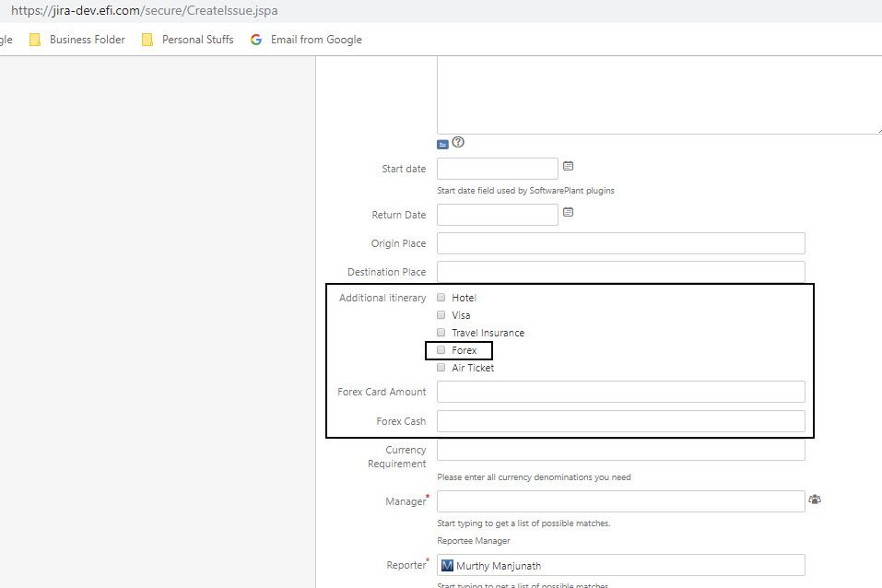The width and height of the screenshot is (882, 588).
Task: Tick the Travel Insurance checkbox
Action: coord(441,333)
